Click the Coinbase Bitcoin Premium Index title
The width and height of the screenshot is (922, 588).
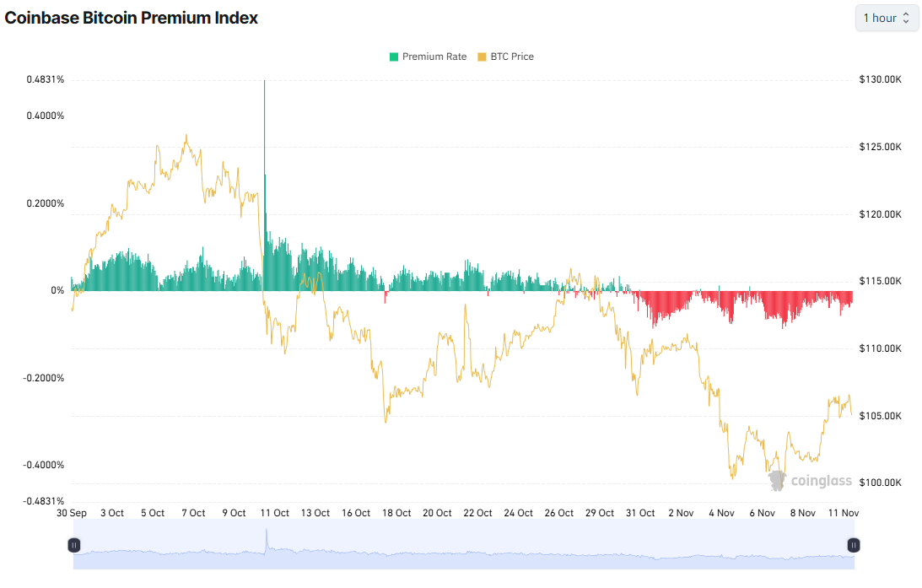click(x=131, y=18)
